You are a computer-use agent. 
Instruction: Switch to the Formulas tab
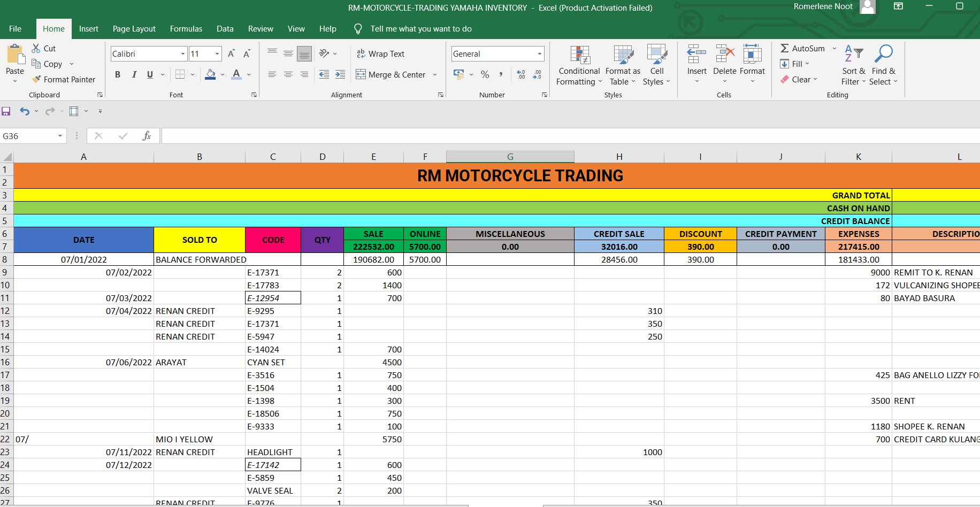(x=186, y=28)
